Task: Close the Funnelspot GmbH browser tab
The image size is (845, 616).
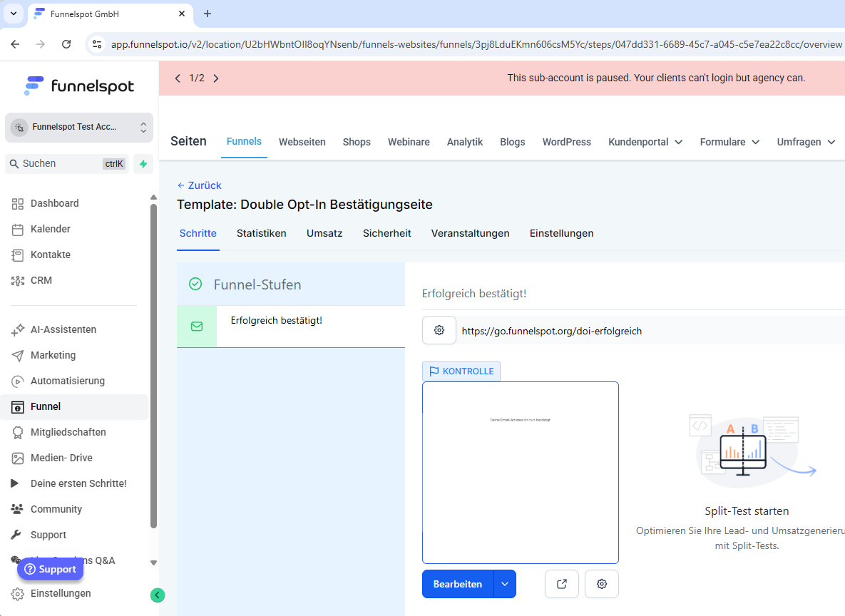Action: coord(182,14)
